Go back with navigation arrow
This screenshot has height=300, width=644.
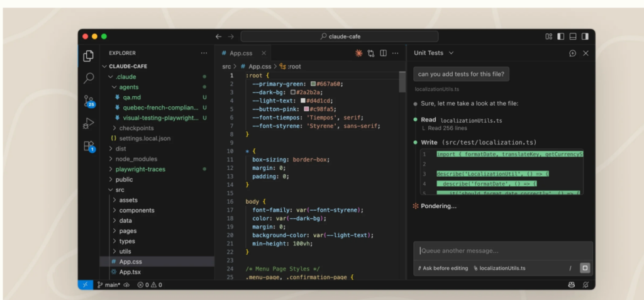tap(218, 36)
